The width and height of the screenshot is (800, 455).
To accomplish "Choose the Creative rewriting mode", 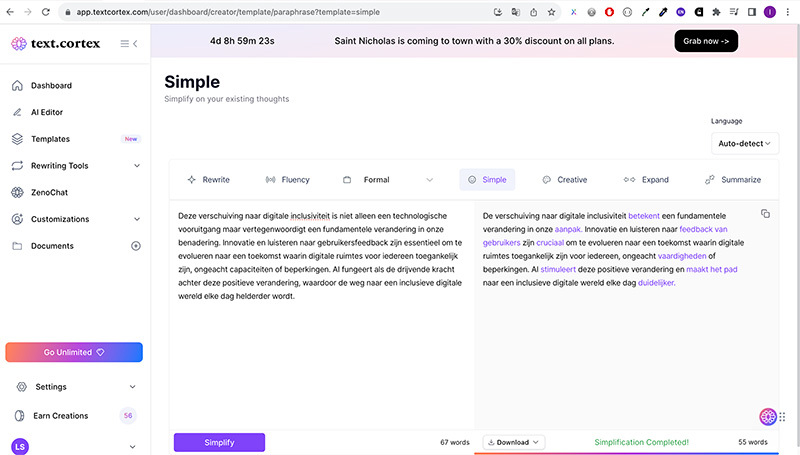I will 565,180.
